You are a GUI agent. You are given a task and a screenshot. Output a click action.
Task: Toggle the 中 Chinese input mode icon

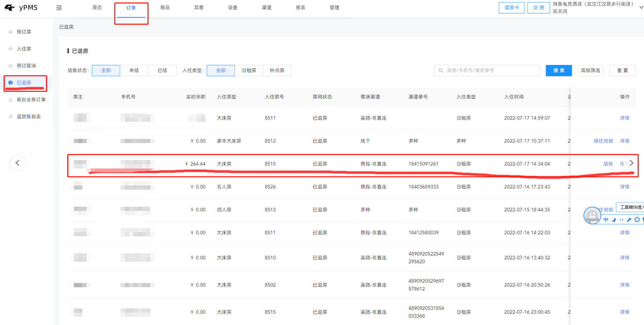pyautogui.click(x=606, y=220)
